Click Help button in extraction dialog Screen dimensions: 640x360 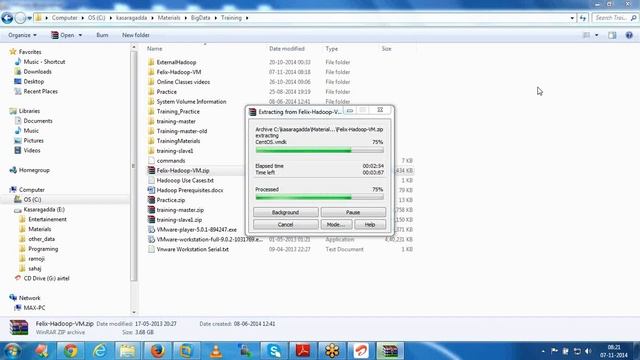click(x=370, y=224)
